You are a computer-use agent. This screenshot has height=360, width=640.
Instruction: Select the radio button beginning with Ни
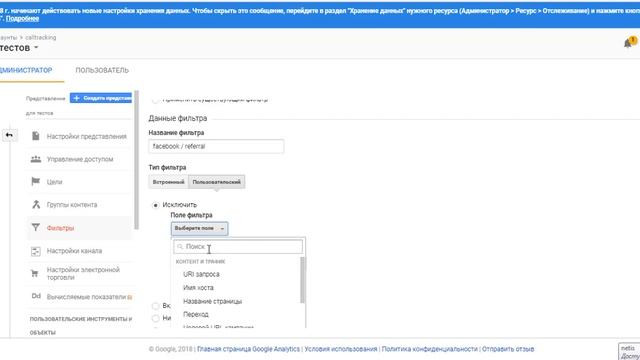tap(156, 318)
